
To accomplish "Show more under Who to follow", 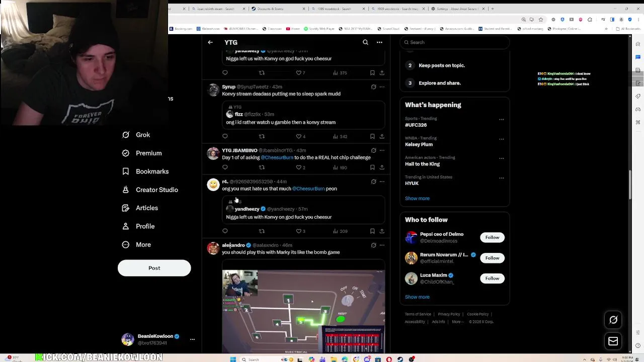I will 417,297.
